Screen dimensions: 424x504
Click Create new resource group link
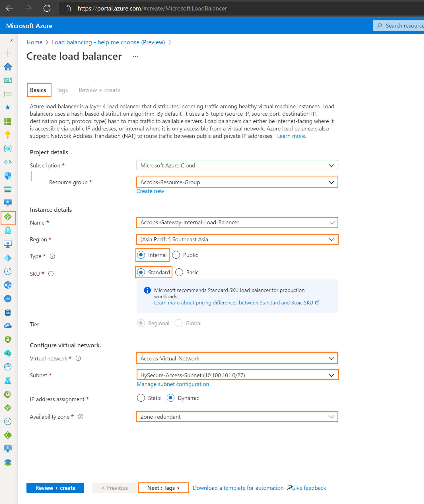pos(150,191)
